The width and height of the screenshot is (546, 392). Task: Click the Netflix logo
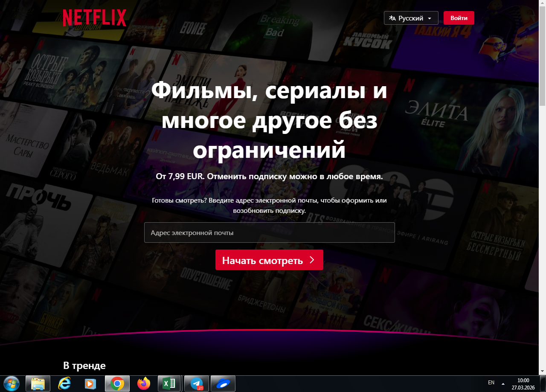[x=95, y=18]
